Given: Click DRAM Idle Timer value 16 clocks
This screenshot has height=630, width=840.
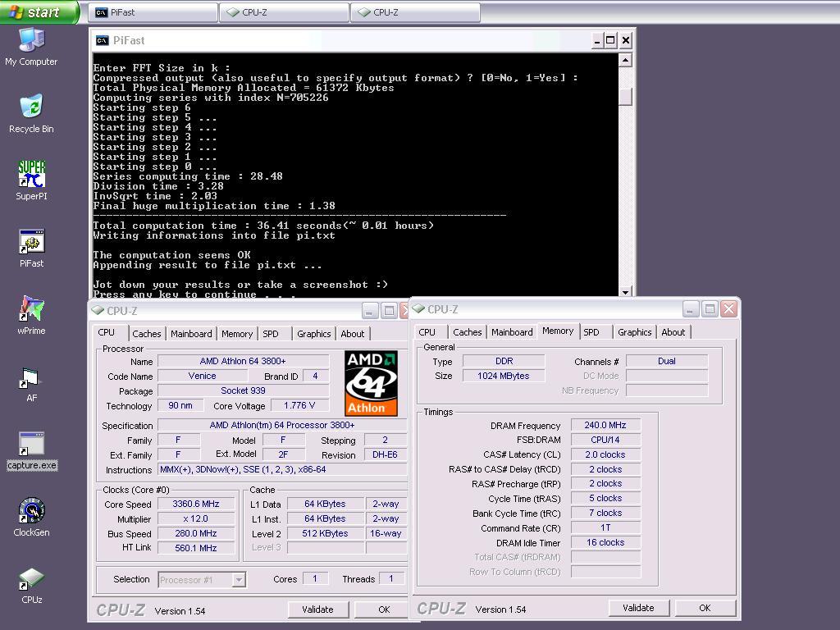Looking at the screenshot, I should point(605,543).
